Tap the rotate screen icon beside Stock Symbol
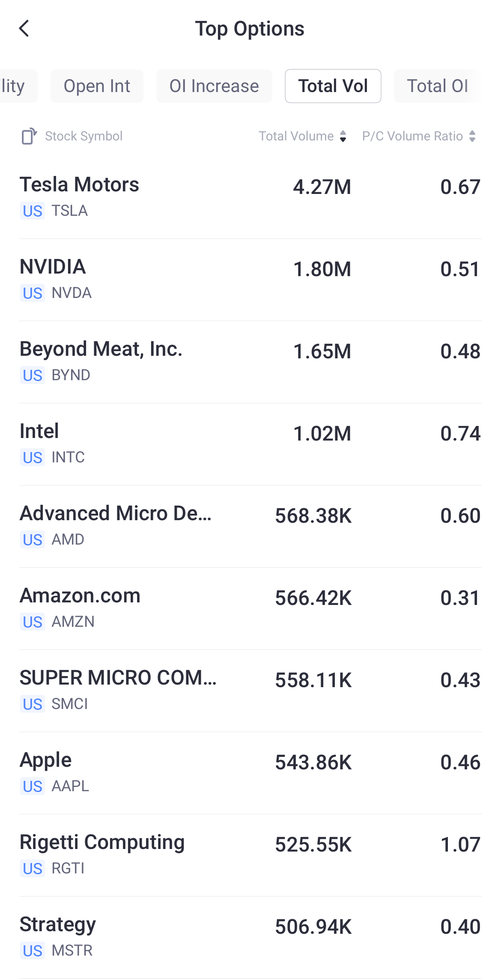 pyautogui.click(x=29, y=136)
